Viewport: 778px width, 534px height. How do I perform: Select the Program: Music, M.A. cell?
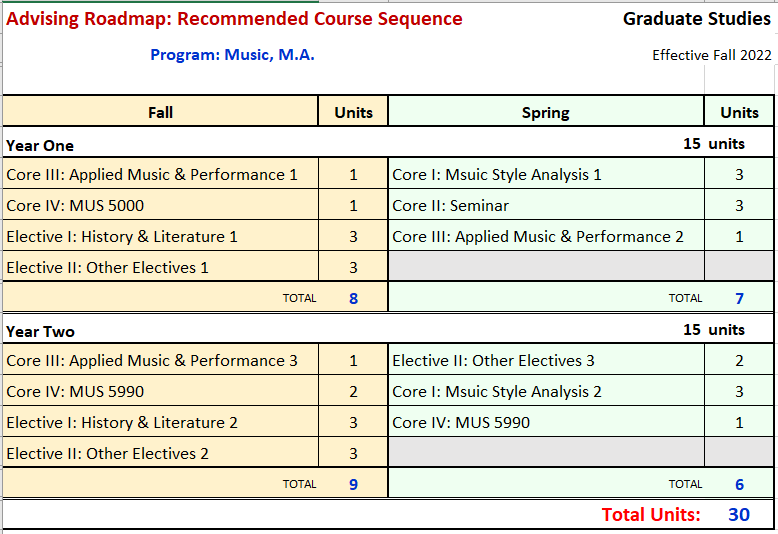tap(232, 55)
